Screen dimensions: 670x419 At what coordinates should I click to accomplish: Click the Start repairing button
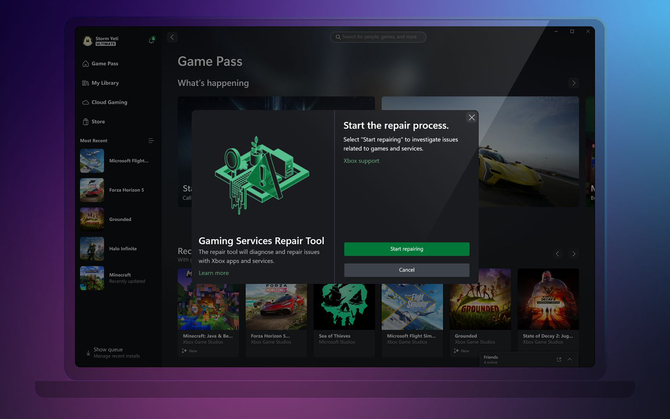click(x=406, y=249)
